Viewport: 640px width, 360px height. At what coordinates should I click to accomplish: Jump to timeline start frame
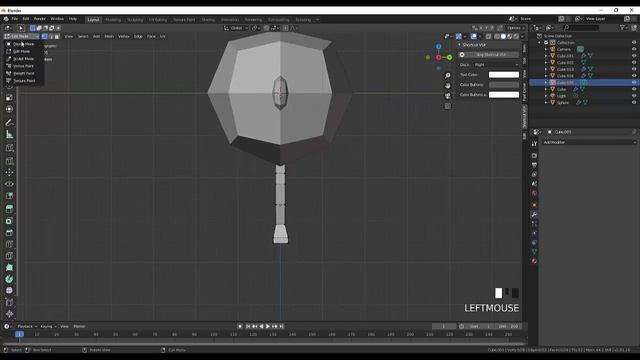[x=248, y=327]
